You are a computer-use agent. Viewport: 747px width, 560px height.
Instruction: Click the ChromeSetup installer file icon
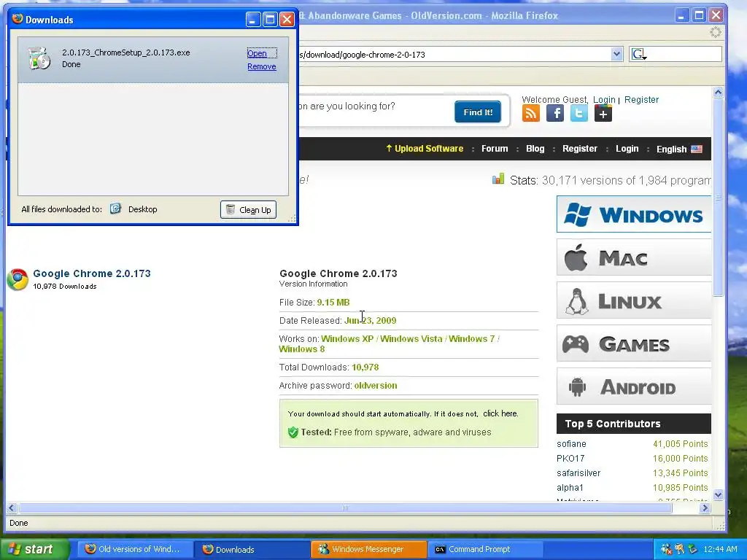click(x=39, y=58)
